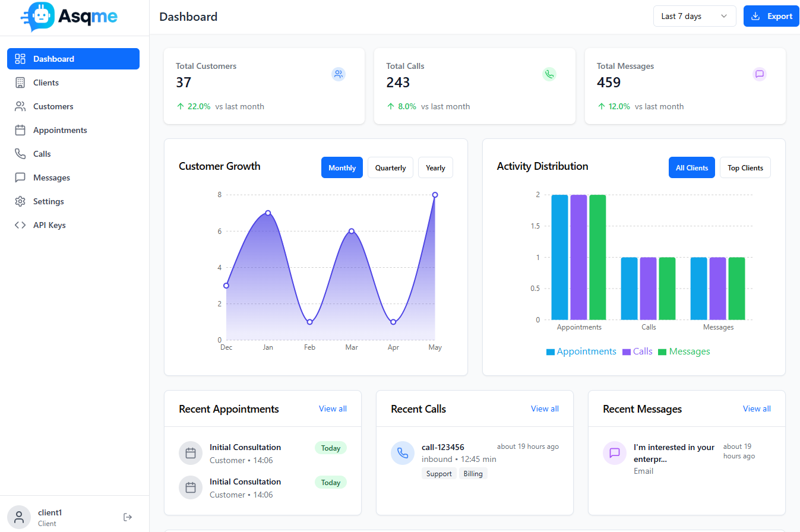Viewport: 800px width, 532px height.
Task: Open Appointments in the sidebar
Action: point(60,130)
